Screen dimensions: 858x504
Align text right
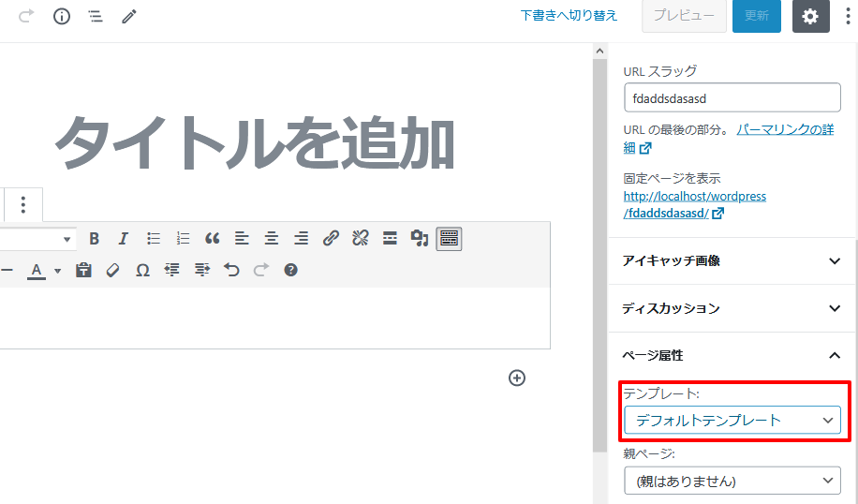[301, 239]
